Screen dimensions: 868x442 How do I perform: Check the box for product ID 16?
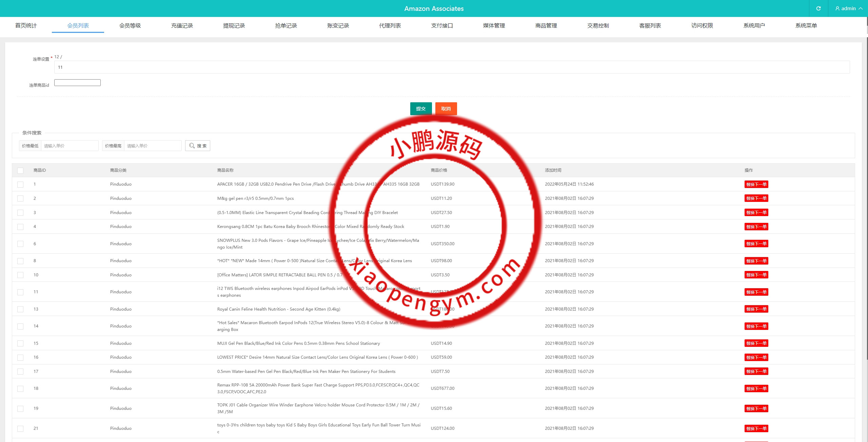click(20, 358)
